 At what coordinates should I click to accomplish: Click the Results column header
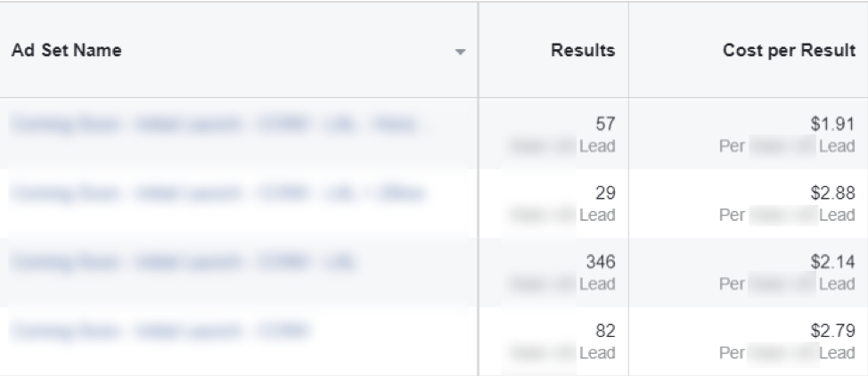[583, 51]
